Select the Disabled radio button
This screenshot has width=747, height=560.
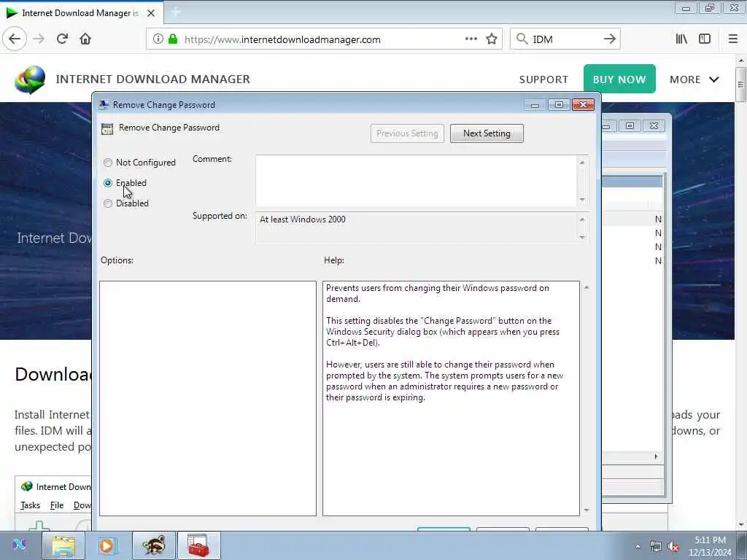108,203
